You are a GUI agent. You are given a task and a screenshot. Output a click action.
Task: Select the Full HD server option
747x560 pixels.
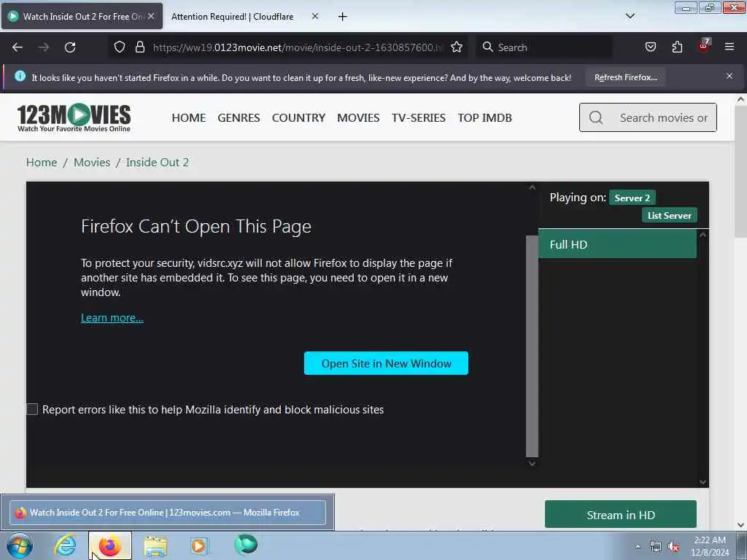[x=617, y=244]
